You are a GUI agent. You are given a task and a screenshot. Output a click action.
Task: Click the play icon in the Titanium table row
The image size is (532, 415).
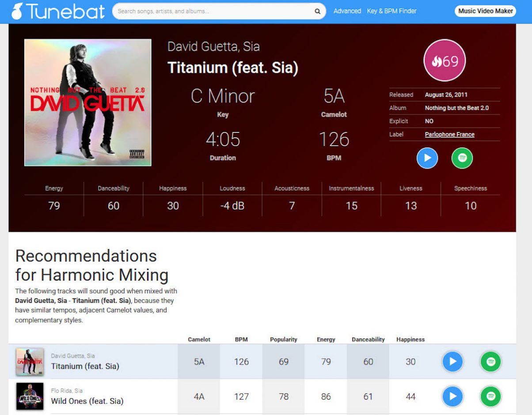coord(452,361)
